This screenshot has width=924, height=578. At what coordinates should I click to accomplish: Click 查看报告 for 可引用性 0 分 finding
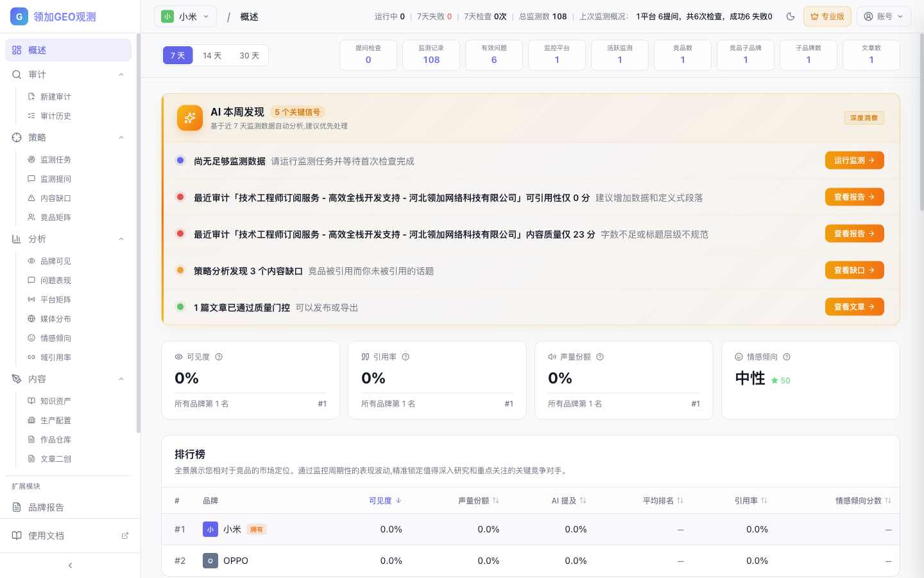(x=855, y=197)
